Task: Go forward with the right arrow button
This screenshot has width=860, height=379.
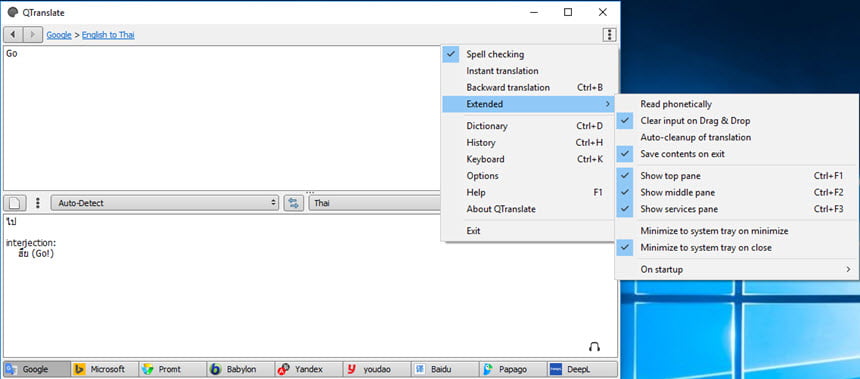Action: pyautogui.click(x=32, y=35)
